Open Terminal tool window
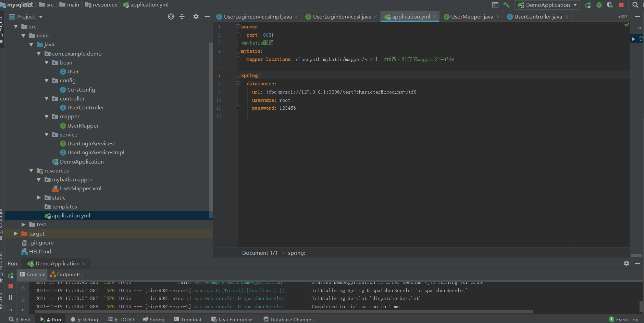The height and width of the screenshot is (323, 644). 188,319
